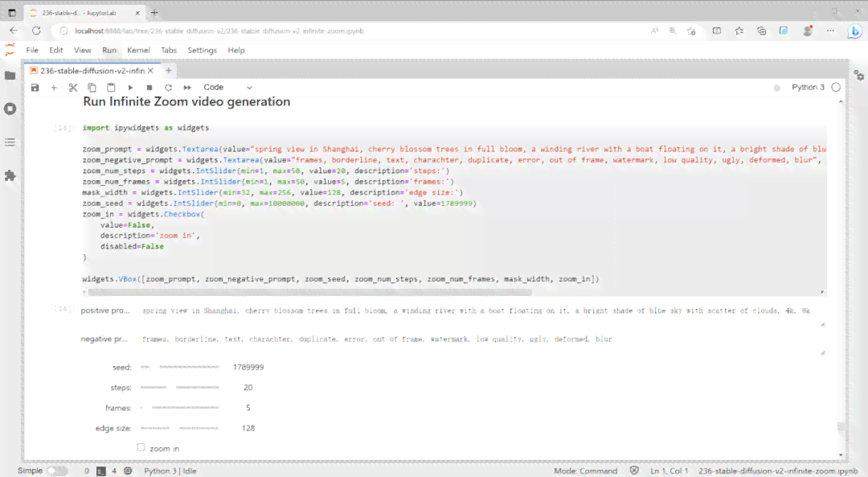Restart the kernel with the refresh icon
The height and width of the screenshot is (477, 868).
168,88
